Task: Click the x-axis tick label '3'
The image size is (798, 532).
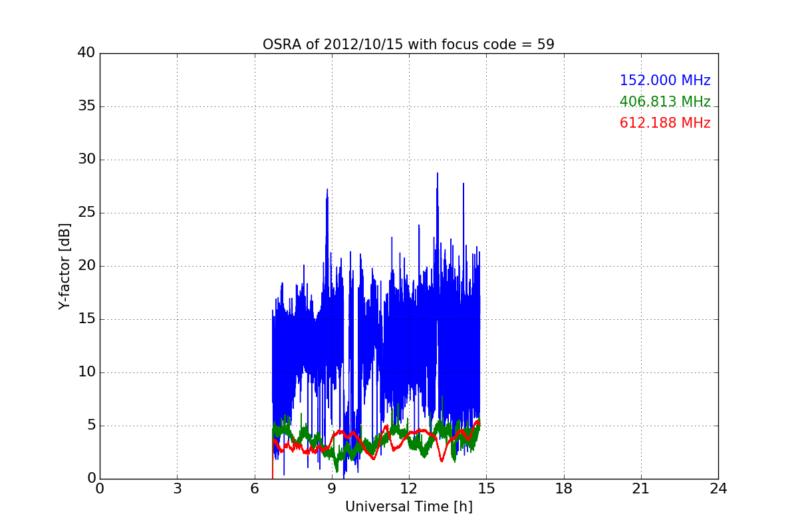Action: (x=177, y=489)
